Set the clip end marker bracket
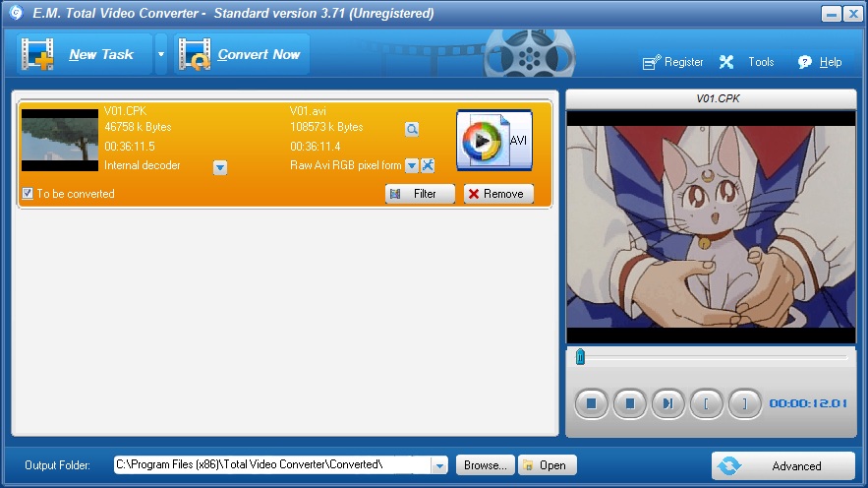The image size is (868, 488). [744, 403]
